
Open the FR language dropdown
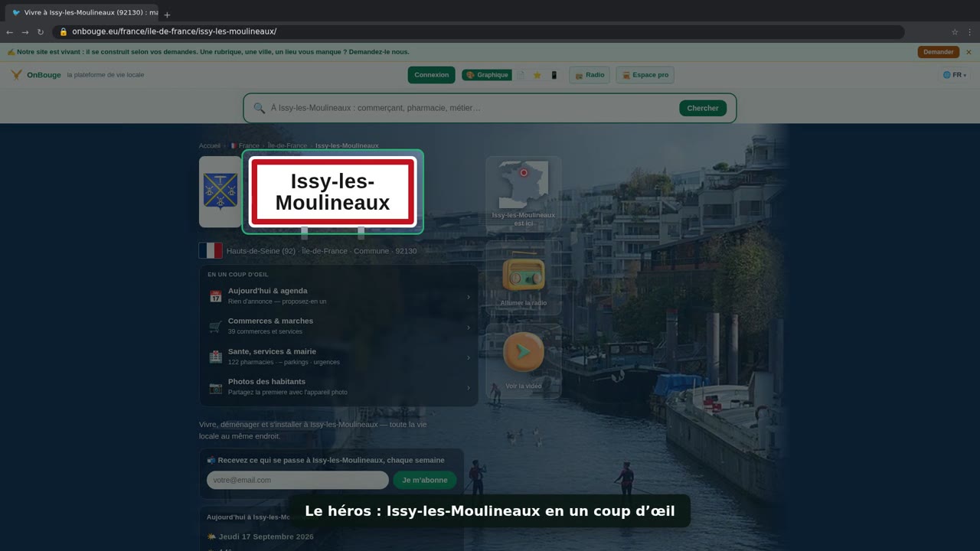coord(954,75)
